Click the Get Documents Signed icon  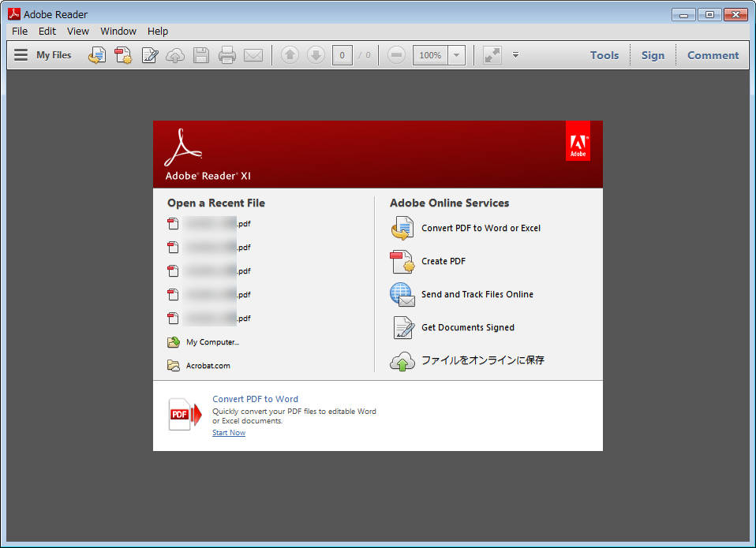point(403,327)
